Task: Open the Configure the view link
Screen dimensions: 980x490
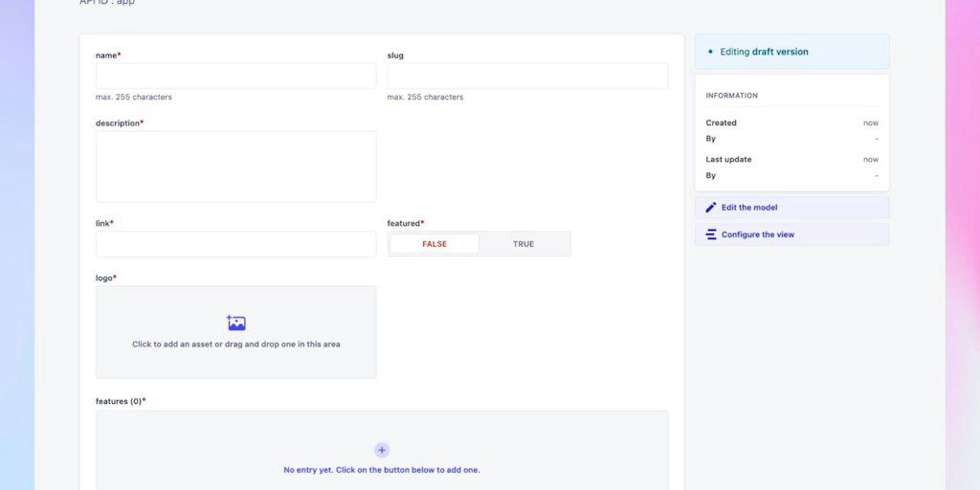Action: click(x=791, y=235)
